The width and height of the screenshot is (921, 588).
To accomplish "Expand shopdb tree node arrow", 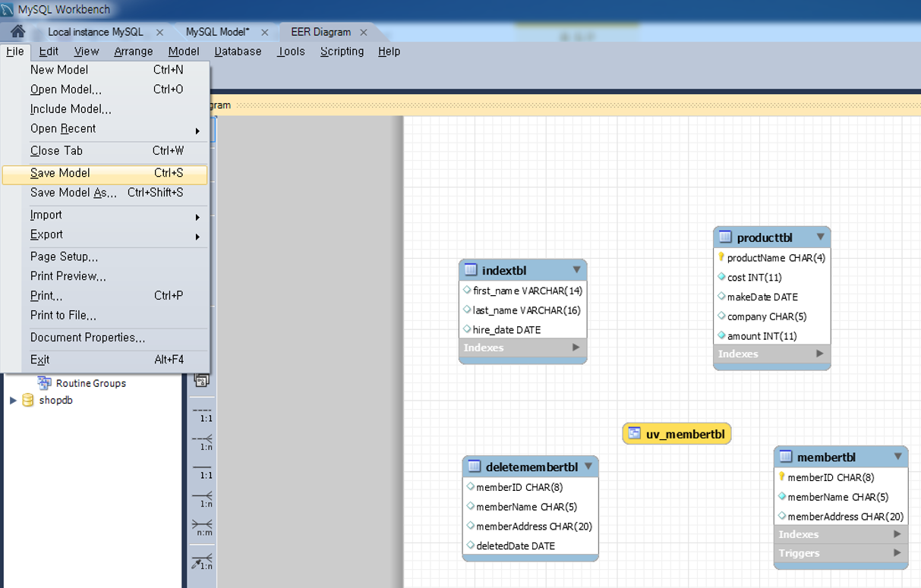I will tap(13, 400).
